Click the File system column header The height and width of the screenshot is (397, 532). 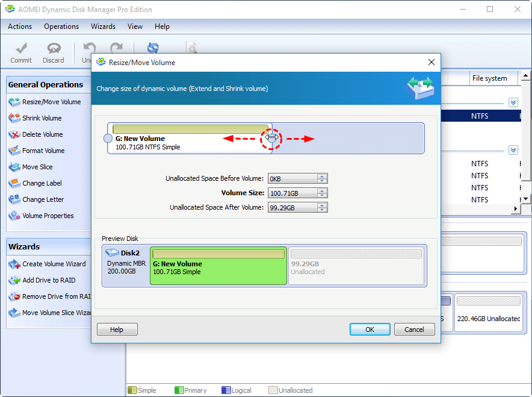coord(493,78)
